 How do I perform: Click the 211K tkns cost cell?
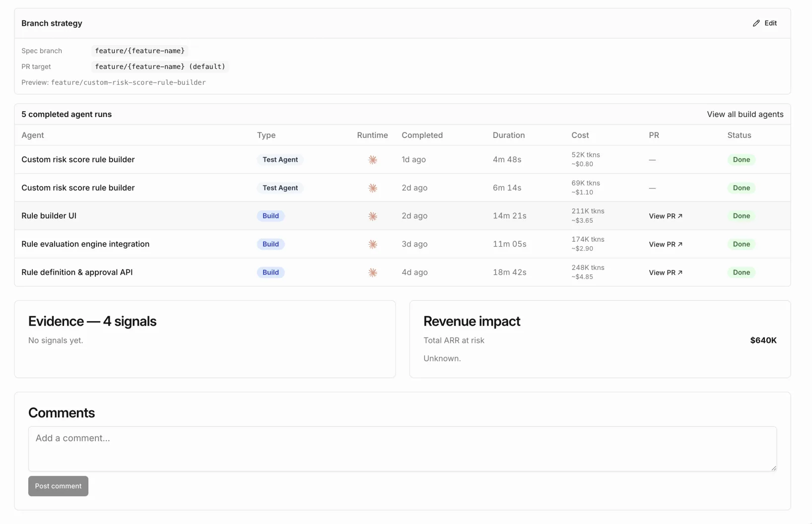tap(588, 216)
